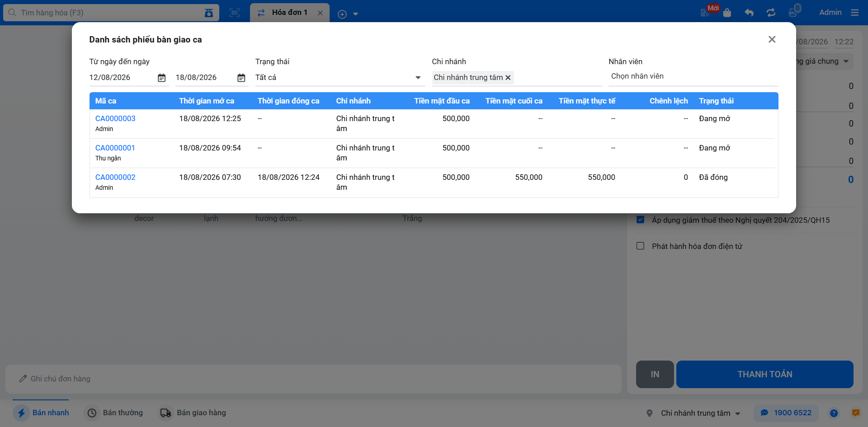Screen dimensions: 868x427
Task: Switch to Bán nhanh mode
Action: click(x=42, y=413)
